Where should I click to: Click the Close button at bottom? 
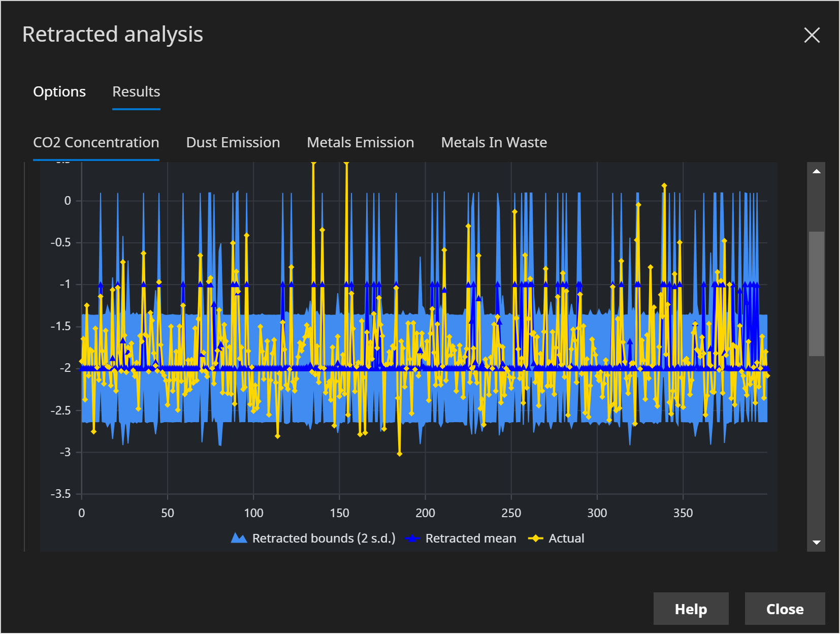785,609
